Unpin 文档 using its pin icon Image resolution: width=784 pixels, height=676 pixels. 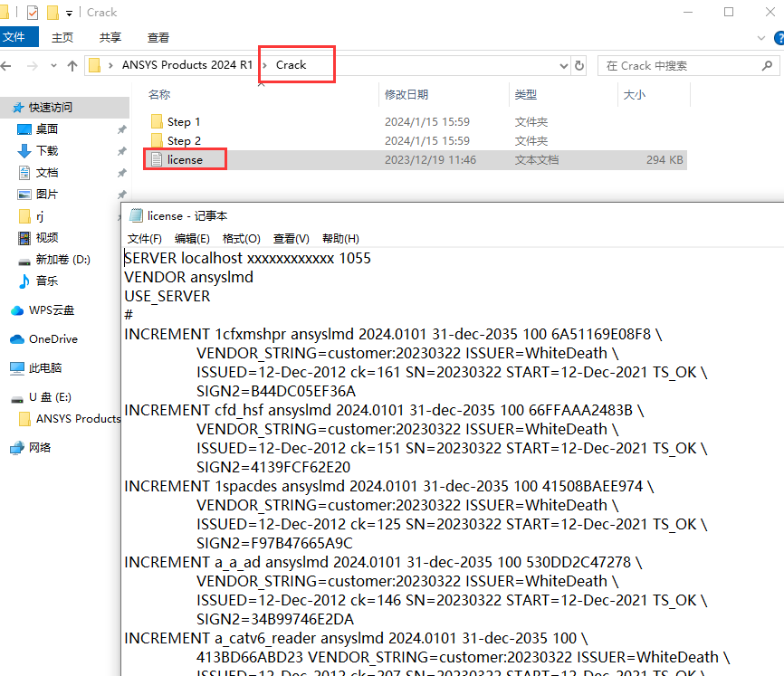pos(121,174)
